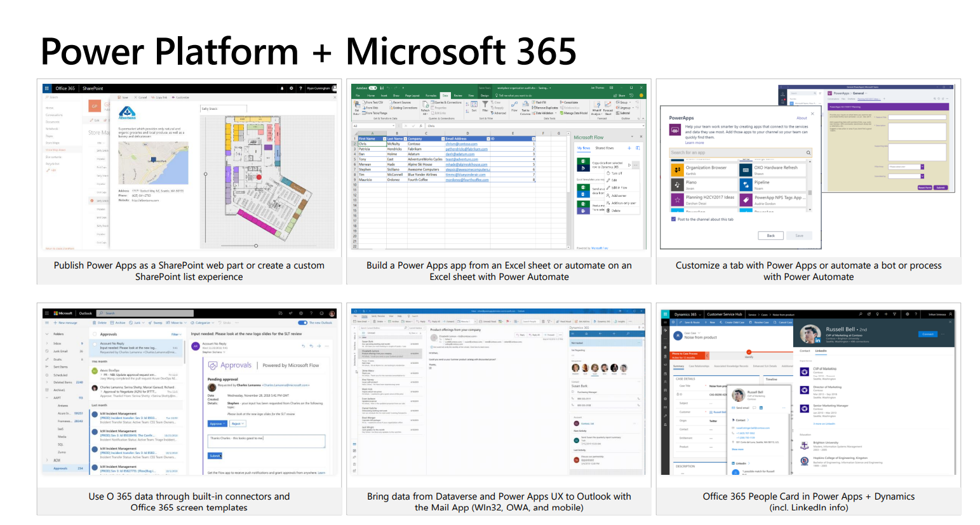Uncheck Post to the channel about this tab
The height and width of the screenshot is (525, 980).
click(673, 219)
